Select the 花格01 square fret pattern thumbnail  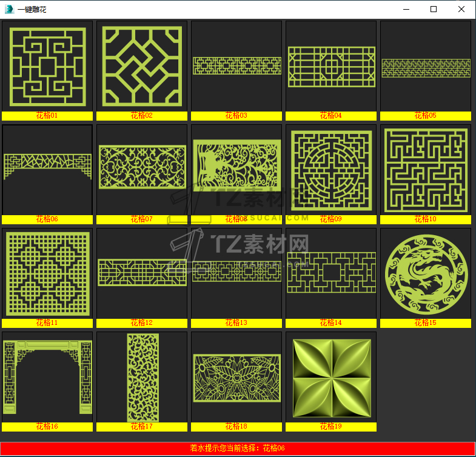[47, 66]
